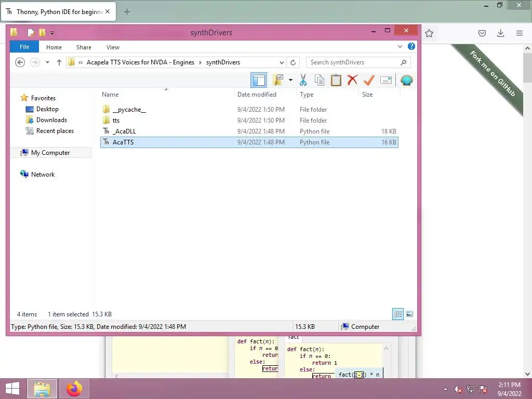Click muted volume tray icon
532x399 pixels.
point(458,389)
